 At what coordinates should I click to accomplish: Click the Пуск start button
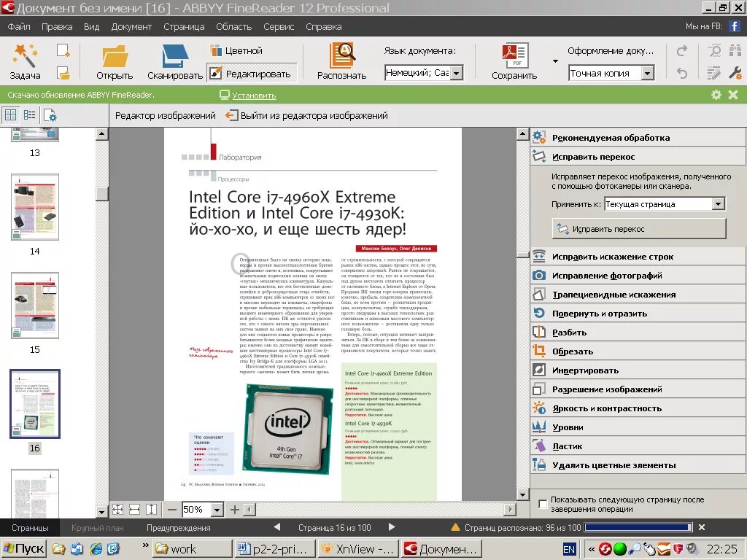tap(24, 549)
